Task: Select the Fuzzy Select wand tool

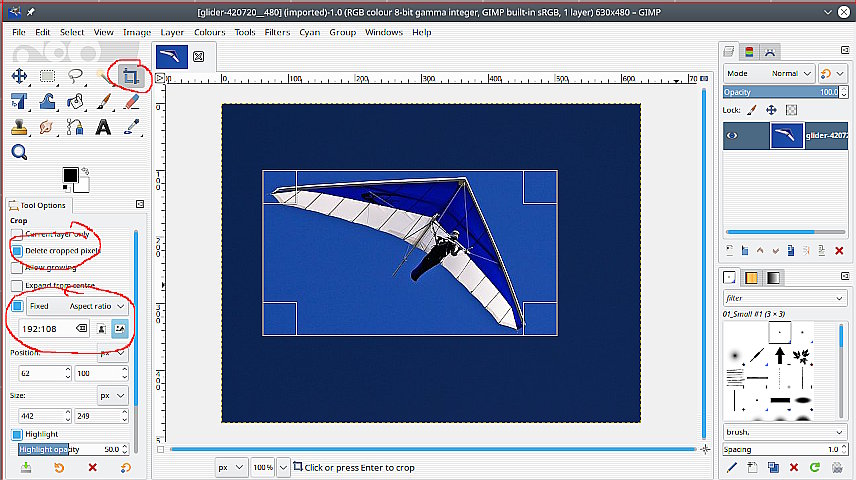Action: coord(103,76)
